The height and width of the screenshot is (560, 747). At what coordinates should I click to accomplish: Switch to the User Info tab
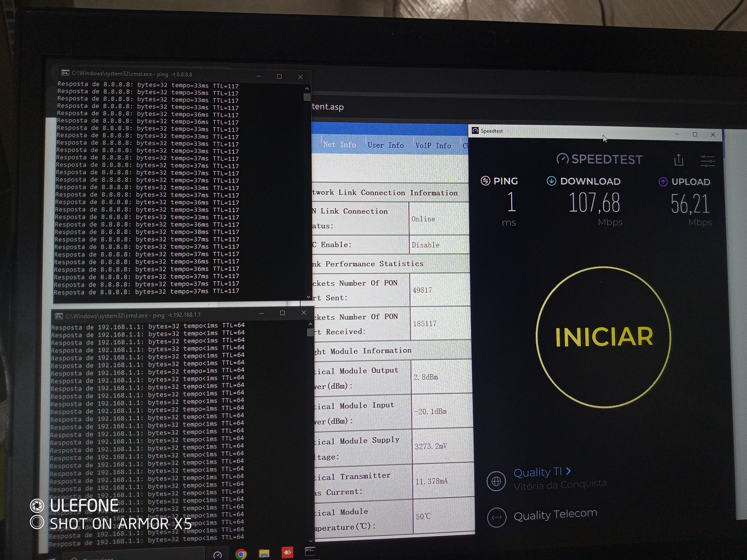coord(385,145)
